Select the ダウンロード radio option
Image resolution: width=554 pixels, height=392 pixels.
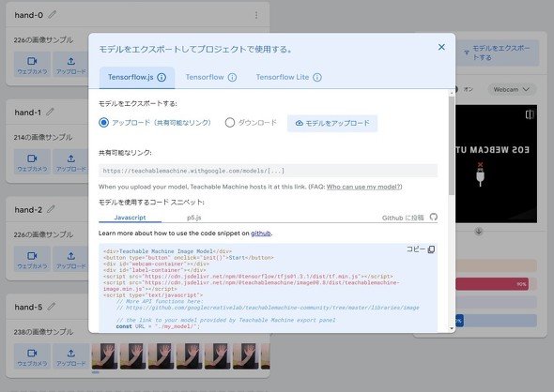[x=230, y=123]
